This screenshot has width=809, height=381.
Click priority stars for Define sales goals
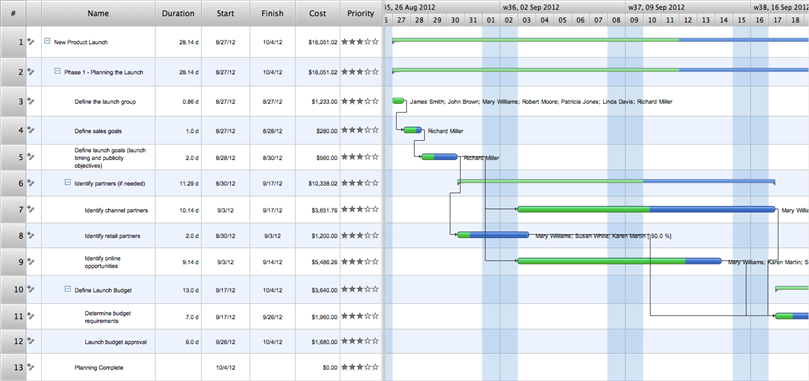point(360,131)
